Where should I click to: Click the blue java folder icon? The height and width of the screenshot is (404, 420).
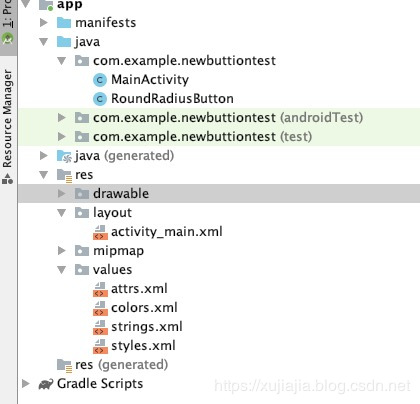[64, 42]
